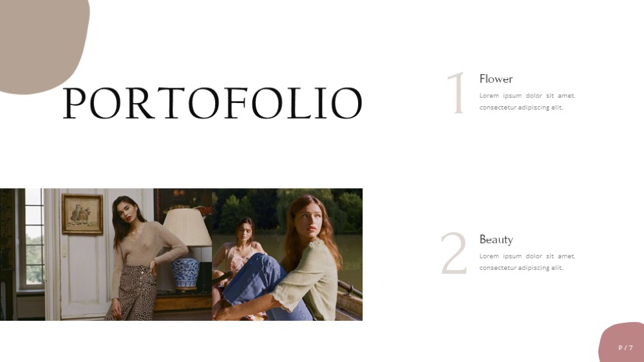Select the large number 2

(x=454, y=252)
